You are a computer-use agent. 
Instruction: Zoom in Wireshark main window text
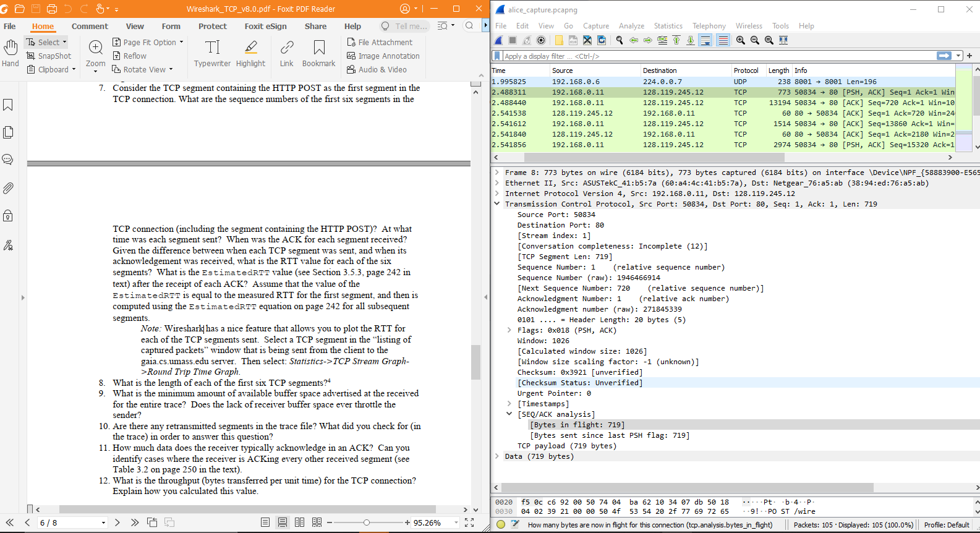(741, 40)
